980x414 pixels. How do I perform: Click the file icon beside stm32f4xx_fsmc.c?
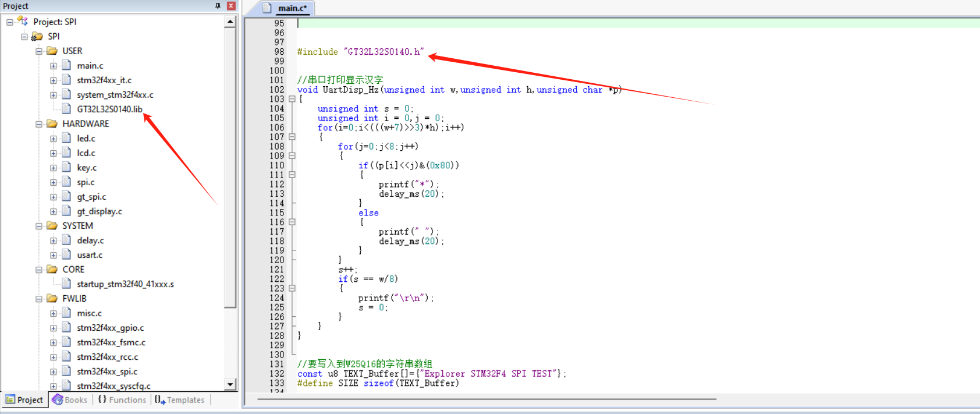66,342
